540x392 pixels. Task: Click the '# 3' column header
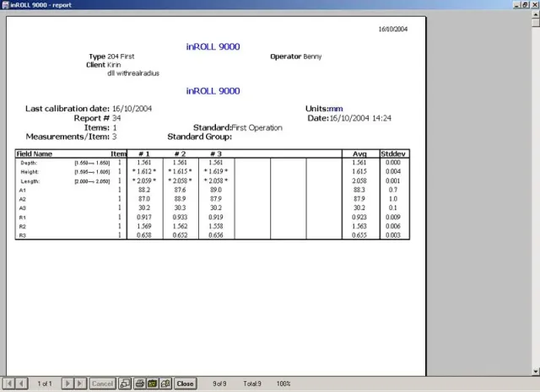216,153
